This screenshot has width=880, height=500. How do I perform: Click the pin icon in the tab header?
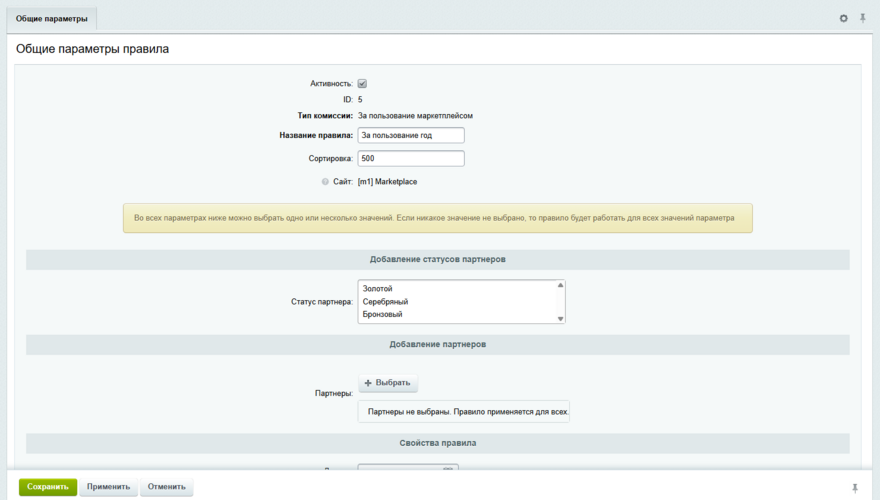click(x=862, y=18)
